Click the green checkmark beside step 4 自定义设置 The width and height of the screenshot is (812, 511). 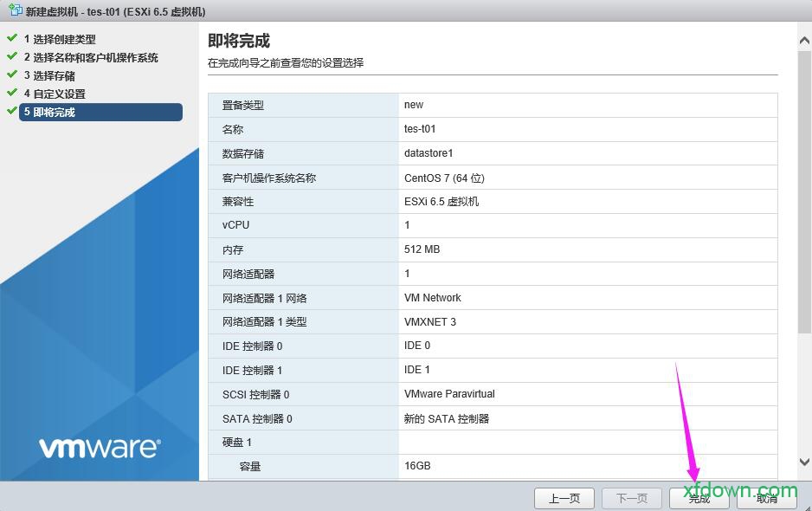pos(12,94)
